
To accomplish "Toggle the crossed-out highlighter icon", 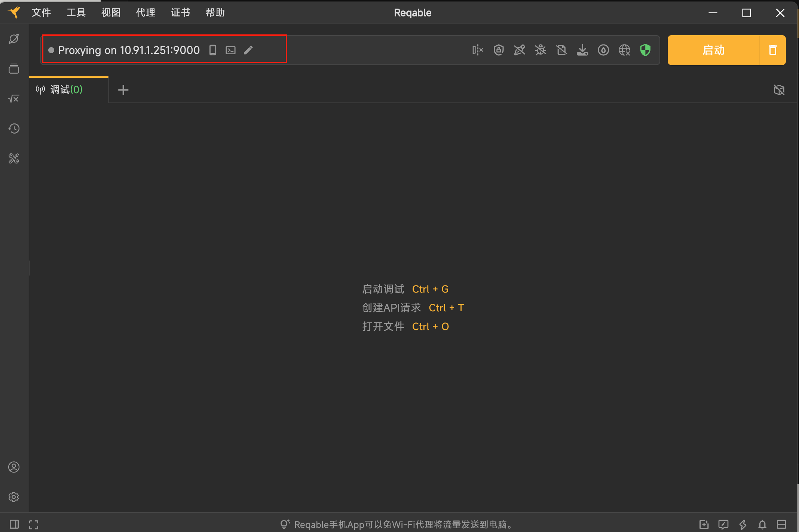I will pos(520,50).
